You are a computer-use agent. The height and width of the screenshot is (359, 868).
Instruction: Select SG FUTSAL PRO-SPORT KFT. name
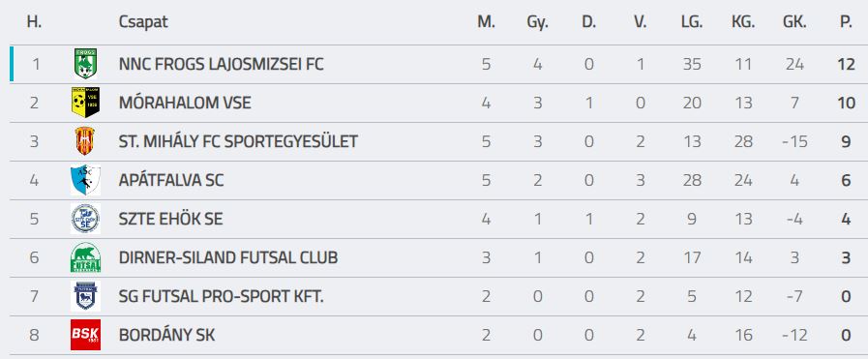click(221, 296)
